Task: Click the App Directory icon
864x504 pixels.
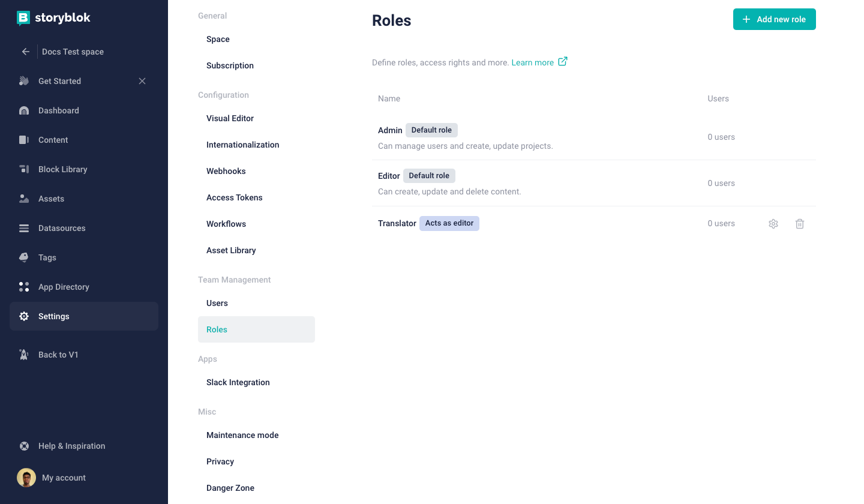Action: 24,287
